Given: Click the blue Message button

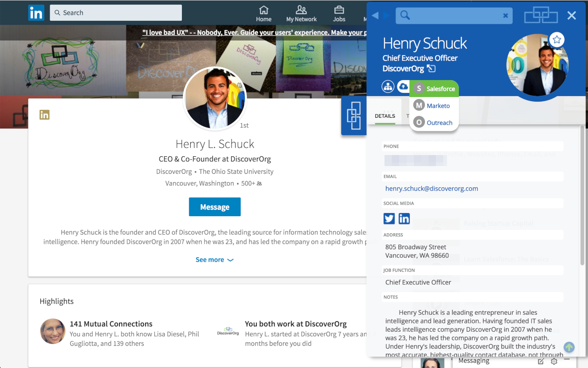Looking at the screenshot, I should tap(215, 207).
